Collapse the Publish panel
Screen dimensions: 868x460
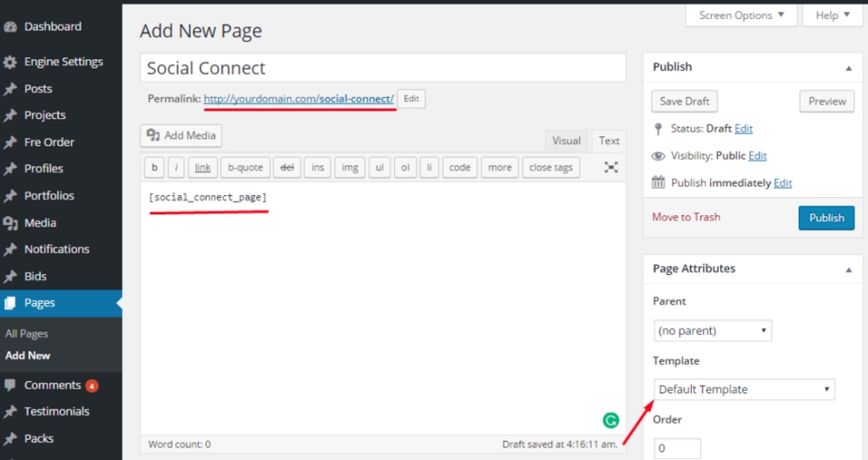tap(847, 67)
